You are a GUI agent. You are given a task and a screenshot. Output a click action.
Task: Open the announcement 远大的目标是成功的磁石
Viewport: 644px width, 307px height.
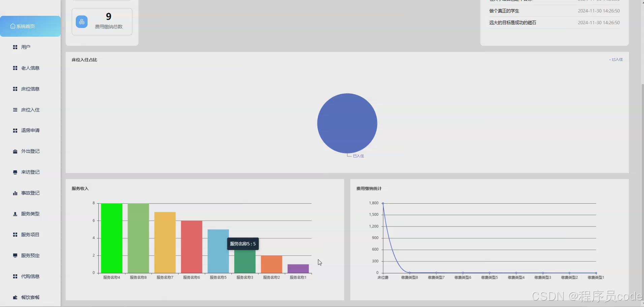[x=513, y=23]
